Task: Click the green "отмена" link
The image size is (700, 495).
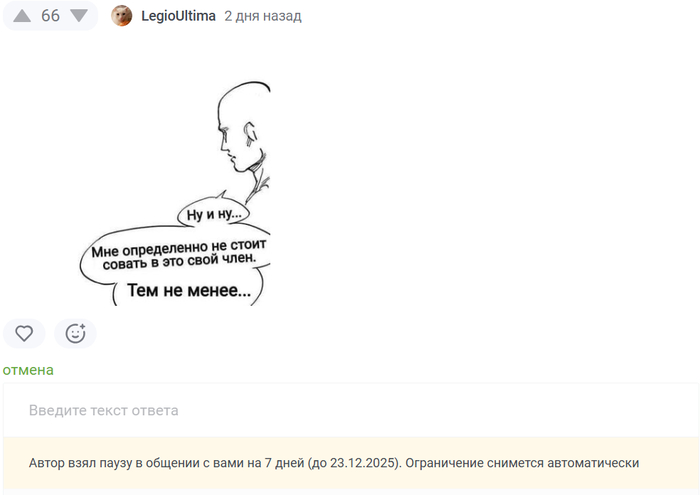Action: [28, 370]
